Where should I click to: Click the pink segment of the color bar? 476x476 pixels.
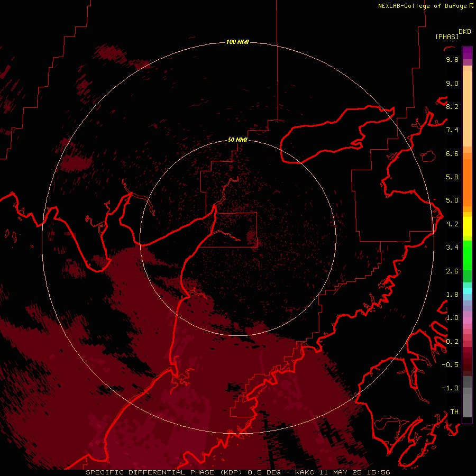click(467, 321)
